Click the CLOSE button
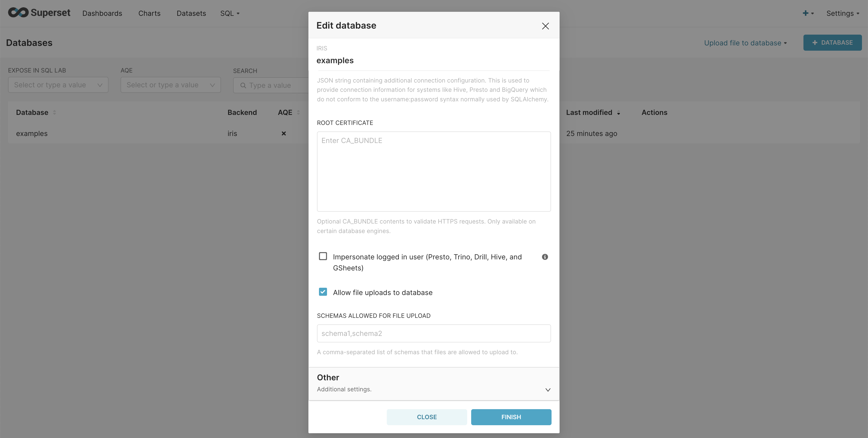This screenshot has width=868, height=438. point(426,417)
